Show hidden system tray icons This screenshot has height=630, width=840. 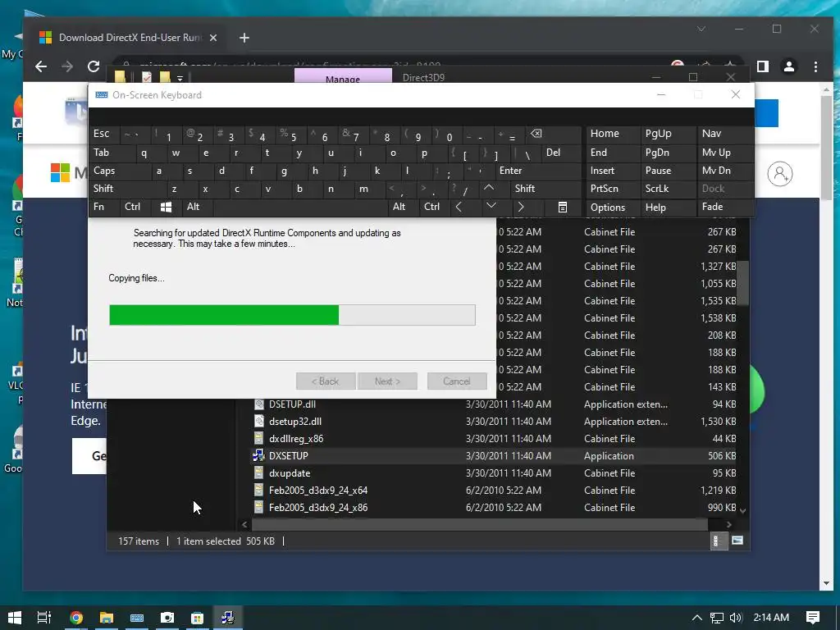(x=697, y=618)
